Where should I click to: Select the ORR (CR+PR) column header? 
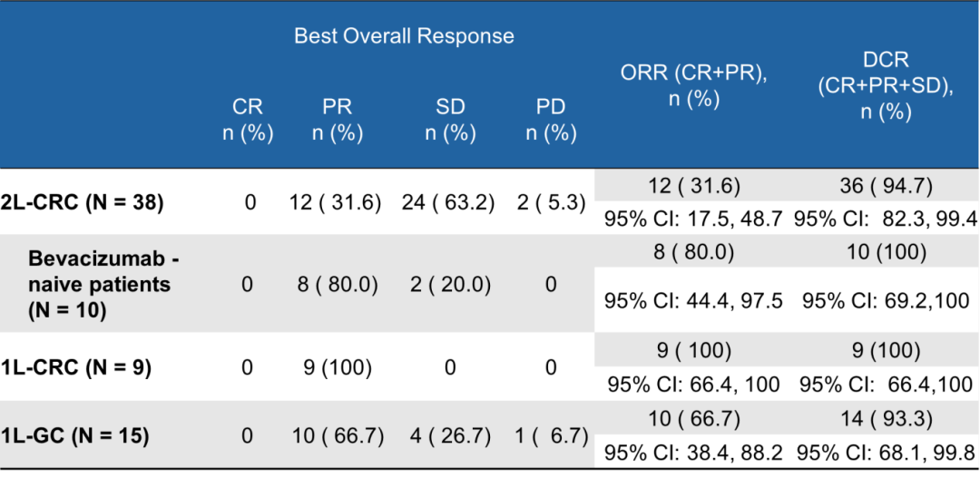[x=693, y=87]
